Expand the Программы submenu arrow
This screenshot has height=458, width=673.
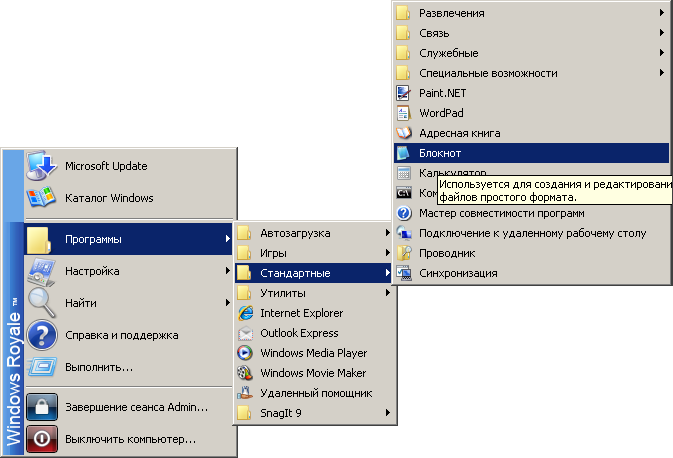click(227, 239)
